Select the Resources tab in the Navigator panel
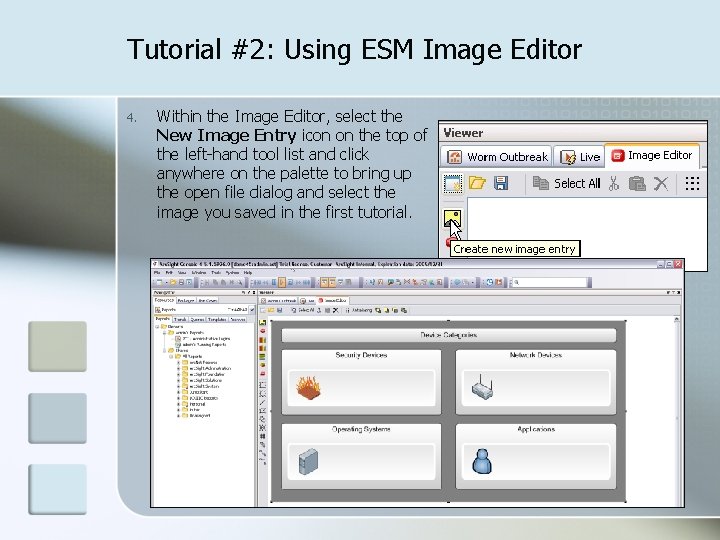 point(164,300)
